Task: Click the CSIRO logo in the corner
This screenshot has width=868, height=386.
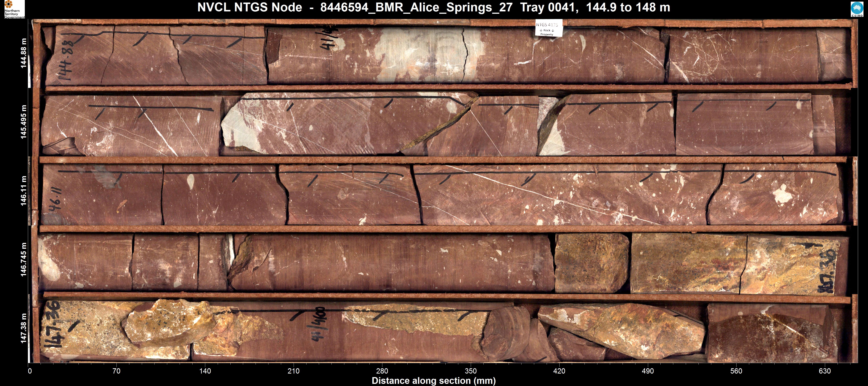Action: [857, 9]
